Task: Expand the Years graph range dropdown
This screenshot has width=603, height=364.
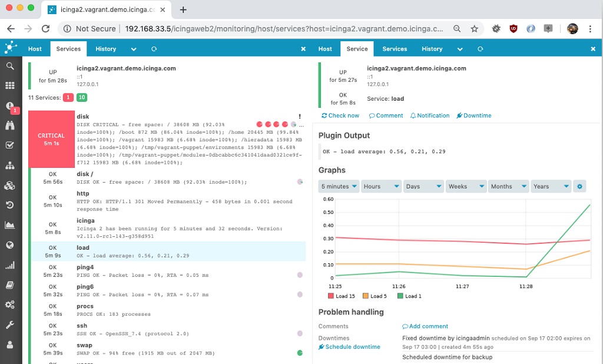Action: (551, 186)
